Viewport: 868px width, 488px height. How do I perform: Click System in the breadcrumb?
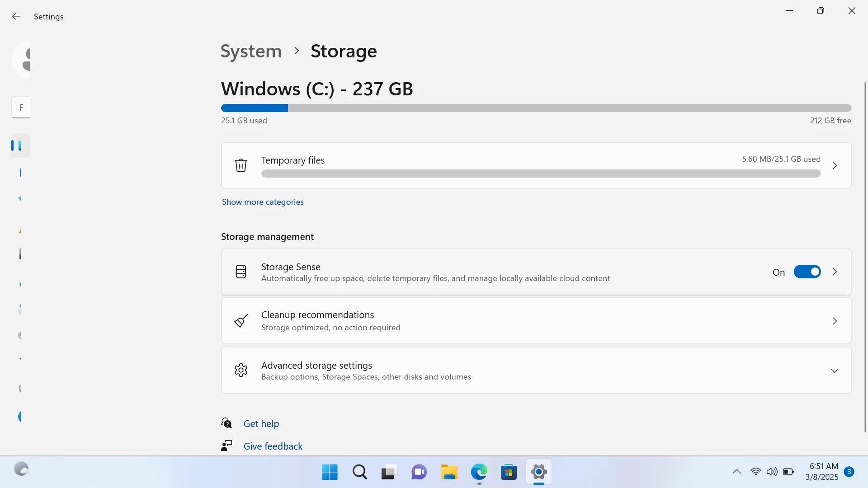tap(250, 51)
